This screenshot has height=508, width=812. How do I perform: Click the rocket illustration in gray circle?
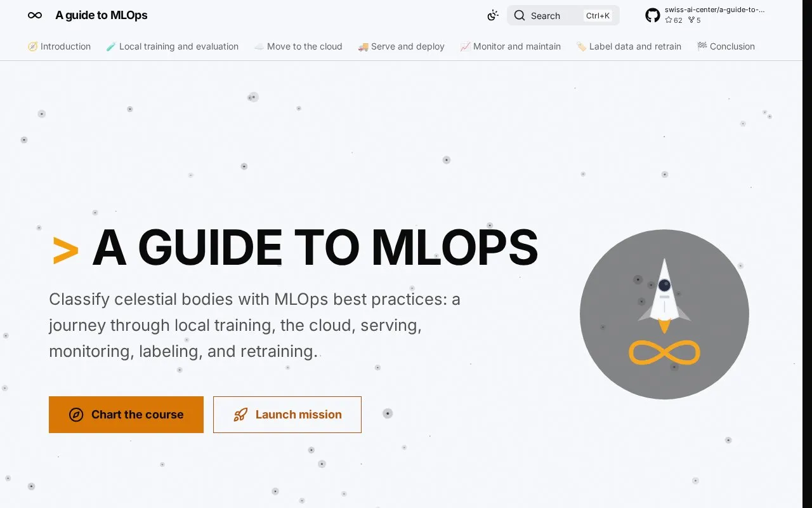(664, 295)
